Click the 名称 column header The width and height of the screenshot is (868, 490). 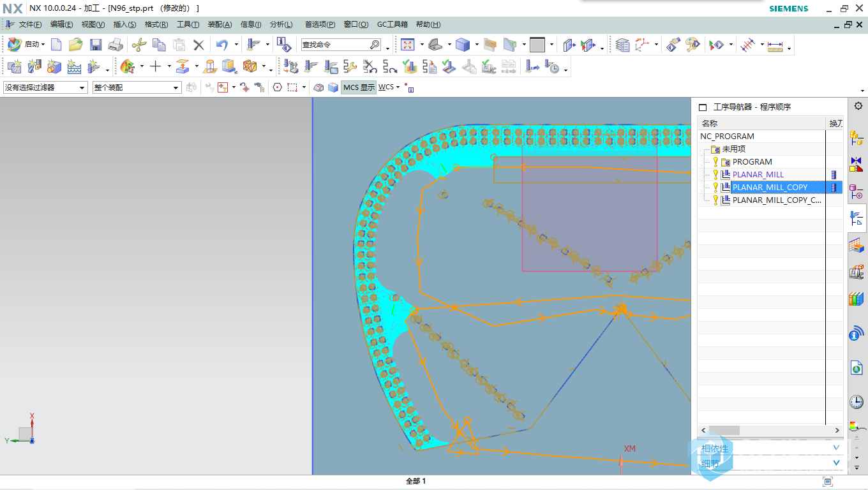tap(761, 123)
